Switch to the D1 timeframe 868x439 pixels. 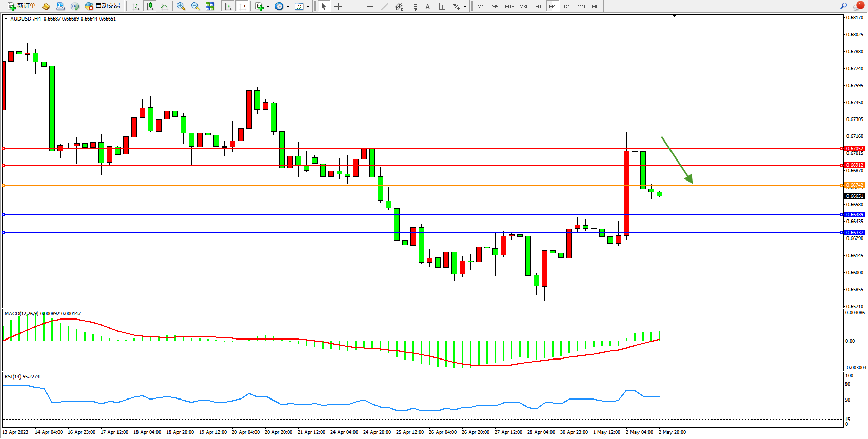(567, 6)
